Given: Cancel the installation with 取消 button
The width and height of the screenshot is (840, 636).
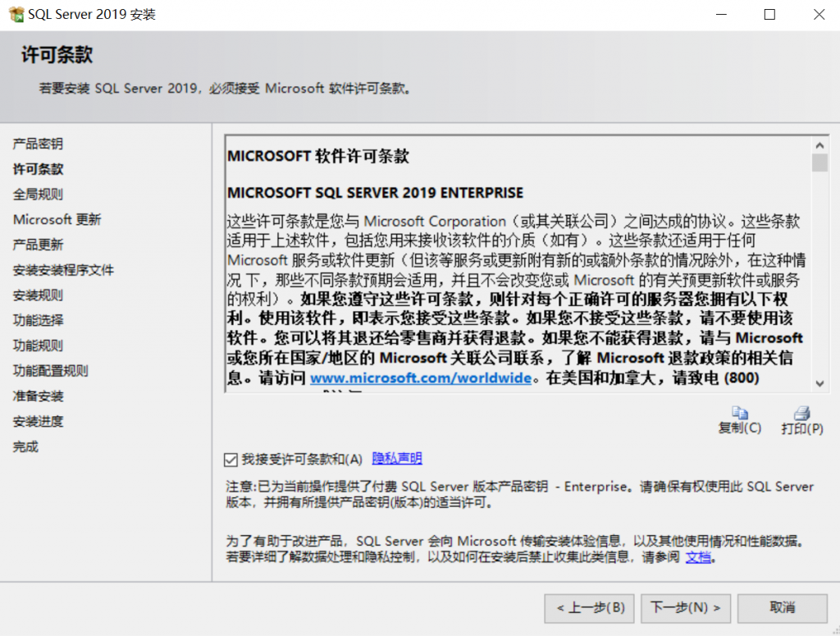Looking at the screenshot, I should pos(782,608).
